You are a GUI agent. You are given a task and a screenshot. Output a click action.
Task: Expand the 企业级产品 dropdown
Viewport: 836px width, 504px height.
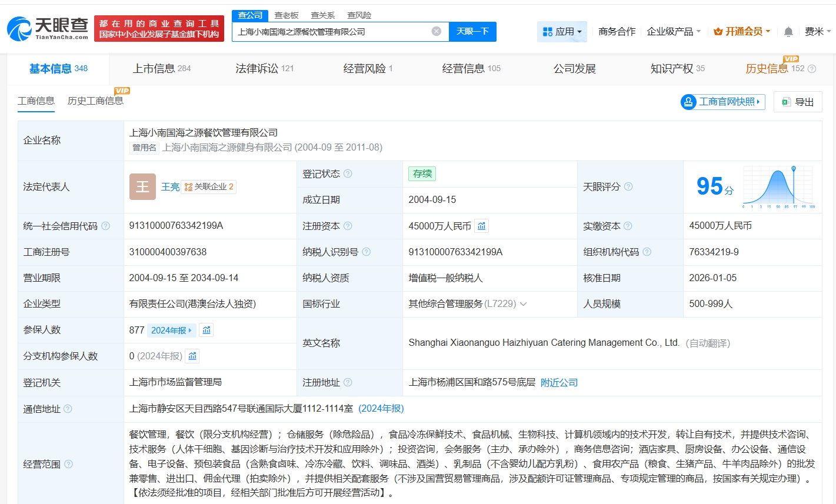click(674, 32)
